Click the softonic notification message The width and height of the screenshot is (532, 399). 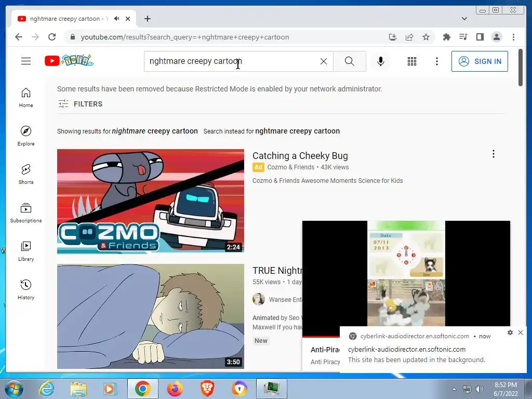point(416,360)
